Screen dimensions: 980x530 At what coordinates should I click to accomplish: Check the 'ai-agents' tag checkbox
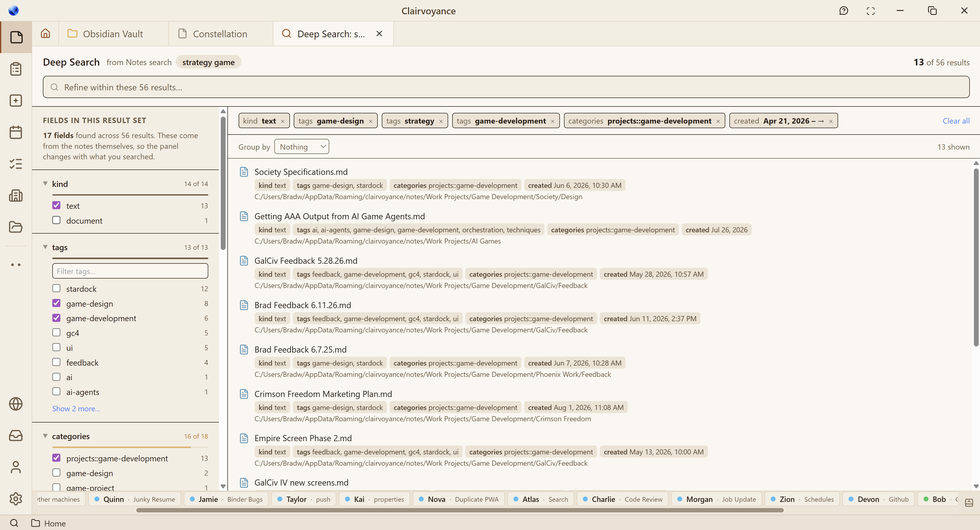(x=56, y=391)
